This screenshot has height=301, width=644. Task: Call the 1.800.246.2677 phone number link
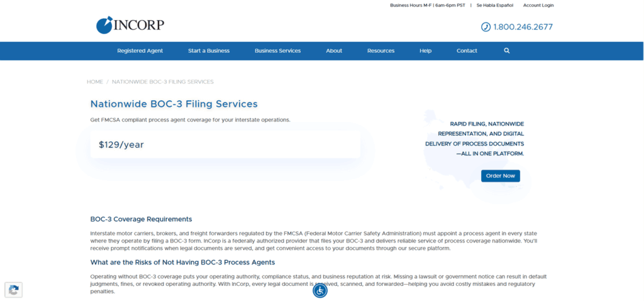(x=523, y=27)
